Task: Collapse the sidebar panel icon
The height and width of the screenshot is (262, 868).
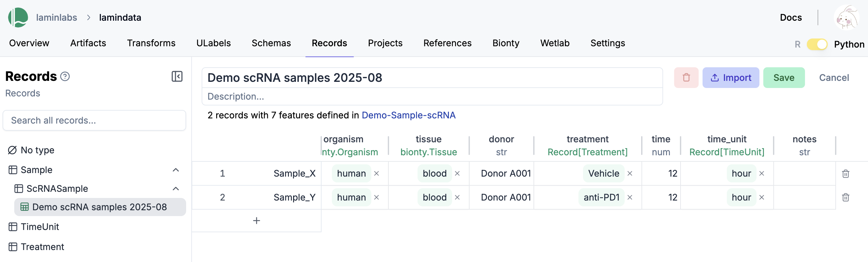Action: click(177, 76)
